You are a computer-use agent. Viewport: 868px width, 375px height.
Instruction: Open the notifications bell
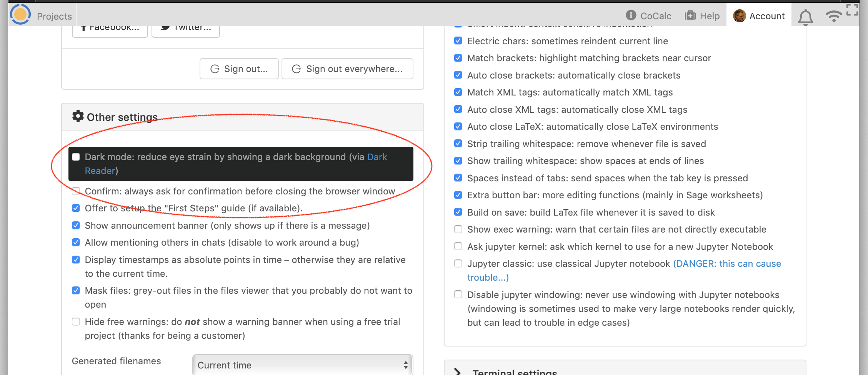(805, 17)
